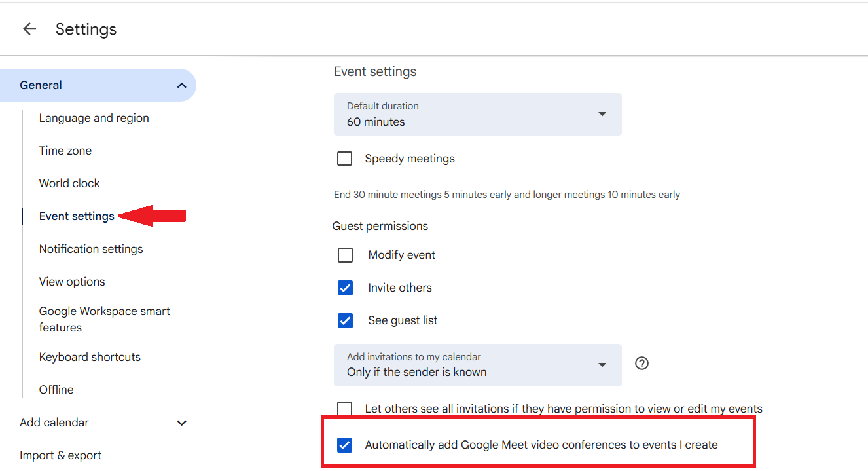Click the help icon beside invitations dropdown
868x471 pixels.
[642, 364]
